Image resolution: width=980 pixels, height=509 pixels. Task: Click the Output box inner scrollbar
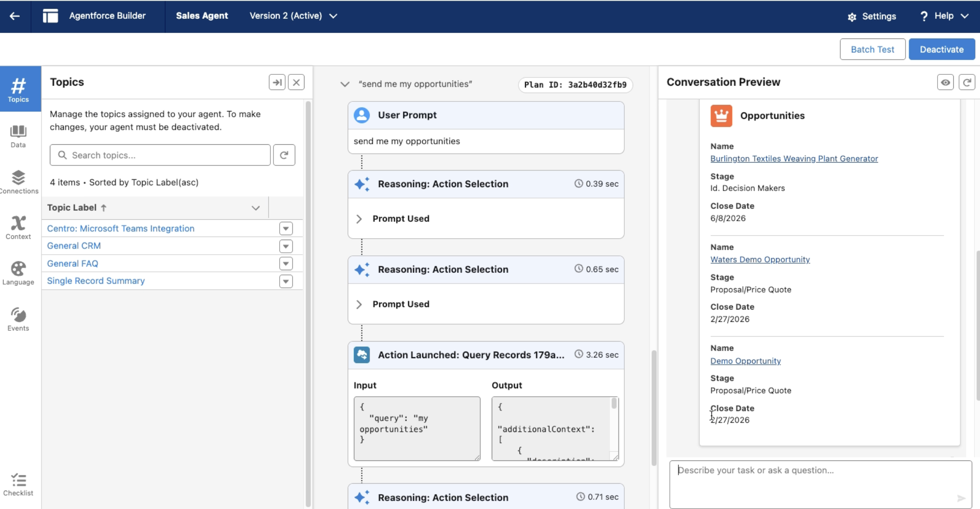tap(614, 404)
